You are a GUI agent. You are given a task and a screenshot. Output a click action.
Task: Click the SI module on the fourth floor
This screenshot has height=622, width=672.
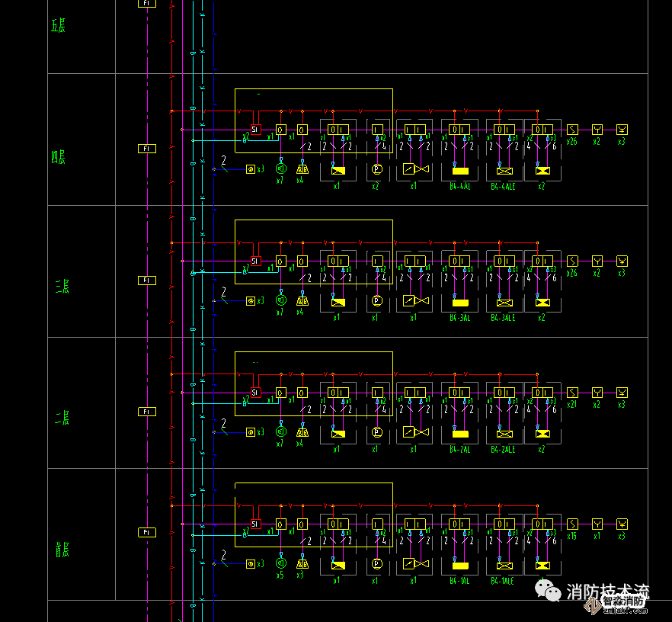[x=256, y=130]
